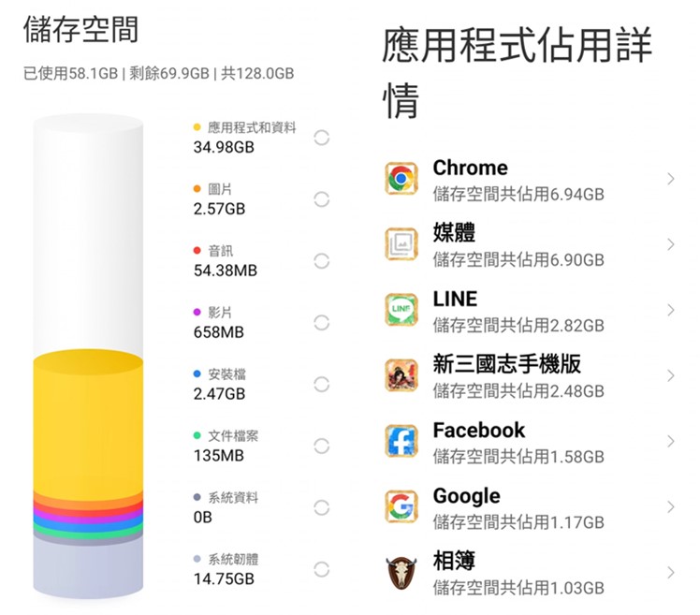
Task: Click the yellow segment of storage cylinder
Action: [88, 424]
